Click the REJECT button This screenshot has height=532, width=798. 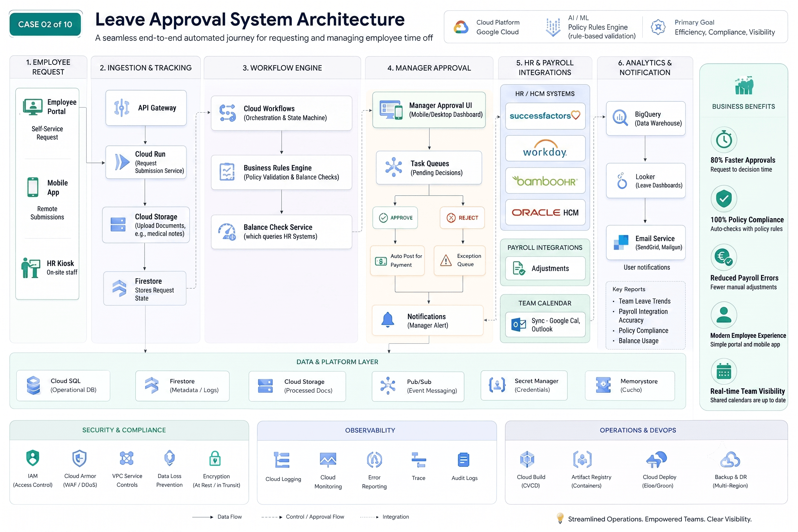coord(462,217)
